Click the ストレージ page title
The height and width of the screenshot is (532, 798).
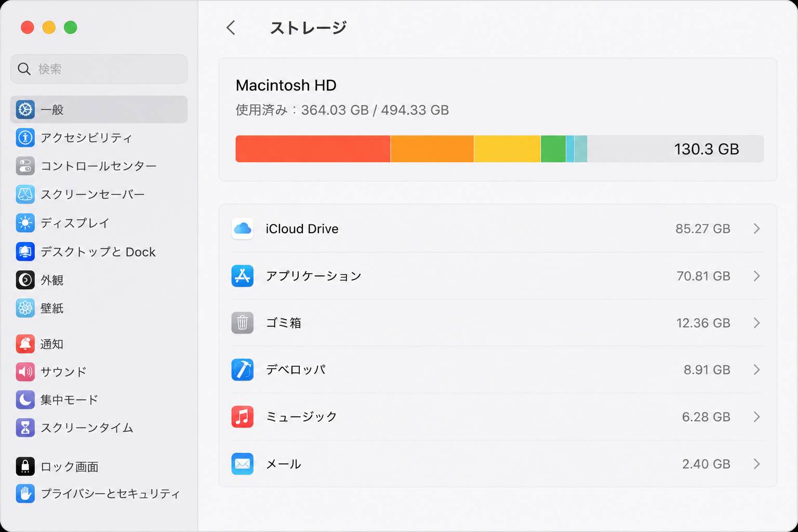[x=308, y=28]
